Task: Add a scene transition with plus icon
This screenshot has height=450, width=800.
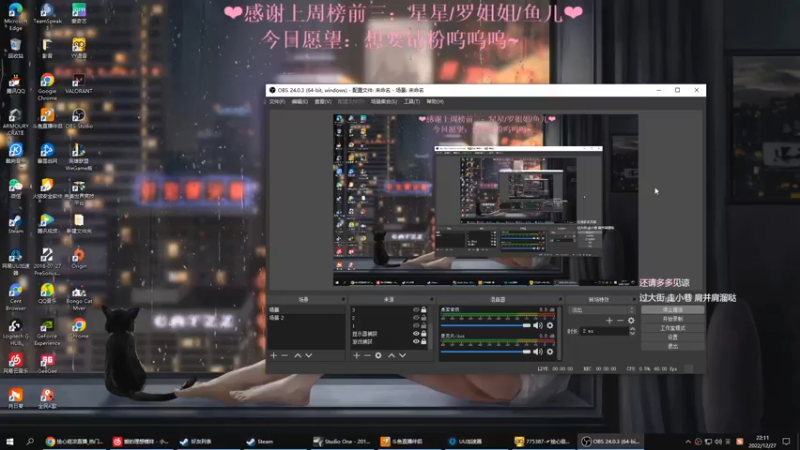Action: pyautogui.click(x=609, y=320)
